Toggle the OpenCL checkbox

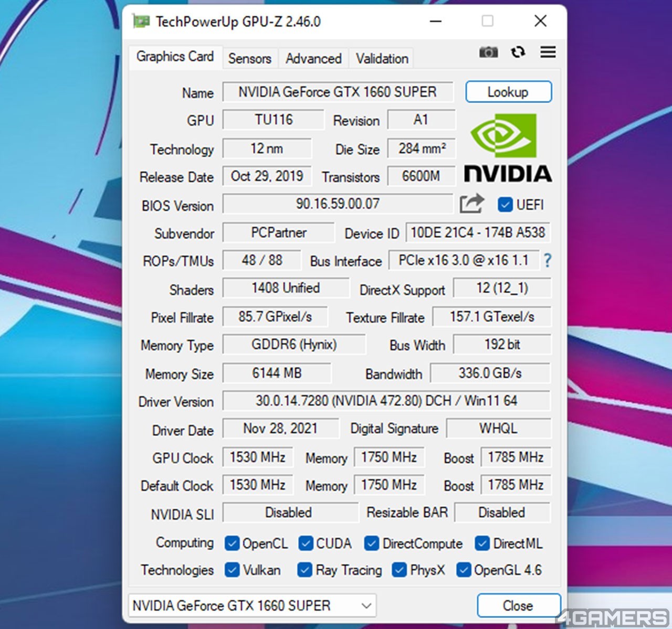[x=232, y=543]
